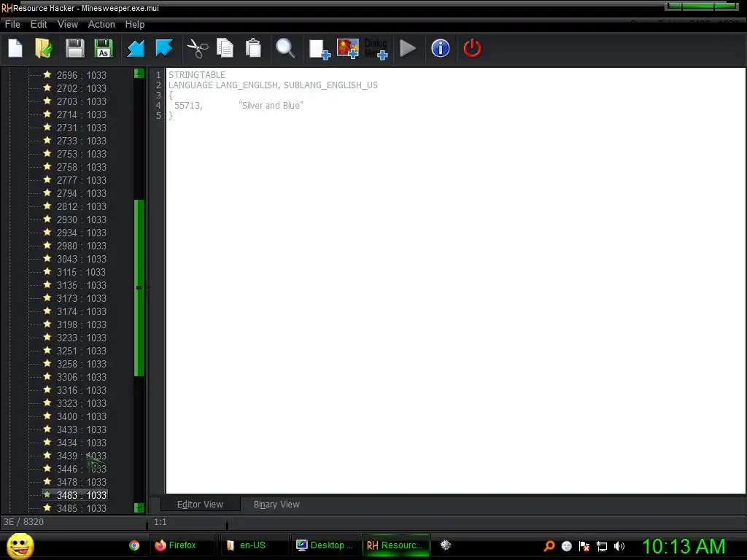The width and height of the screenshot is (747, 560).
Task: Switch to the Firefox taskbar button
Action: (x=182, y=545)
